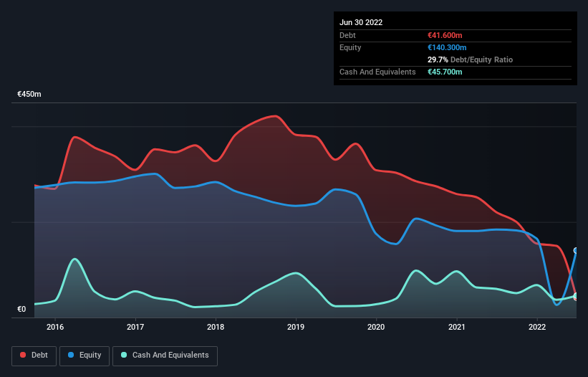588x377 pixels.
Task: Click the €45.700m cash value
Action: pyautogui.click(x=445, y=72)
